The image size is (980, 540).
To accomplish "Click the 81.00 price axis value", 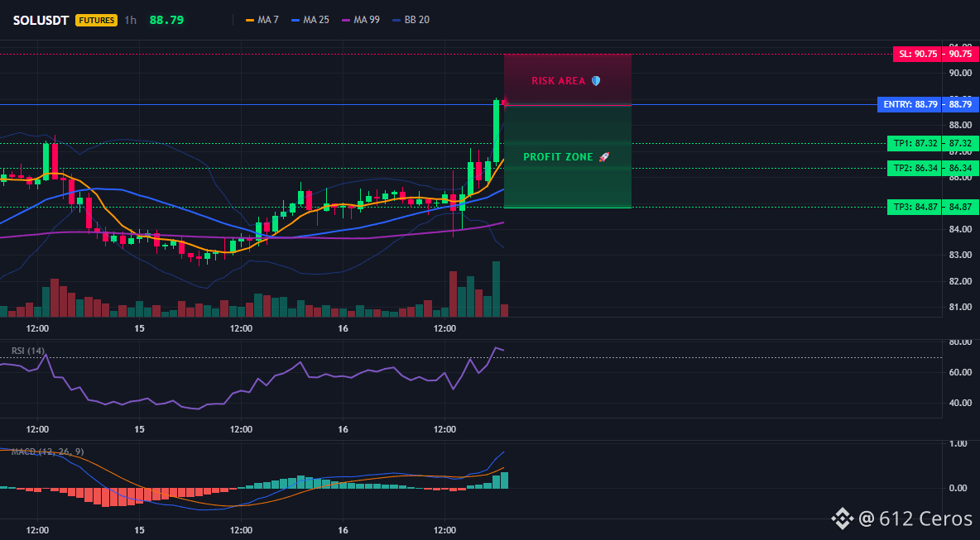I will point(961,307).
